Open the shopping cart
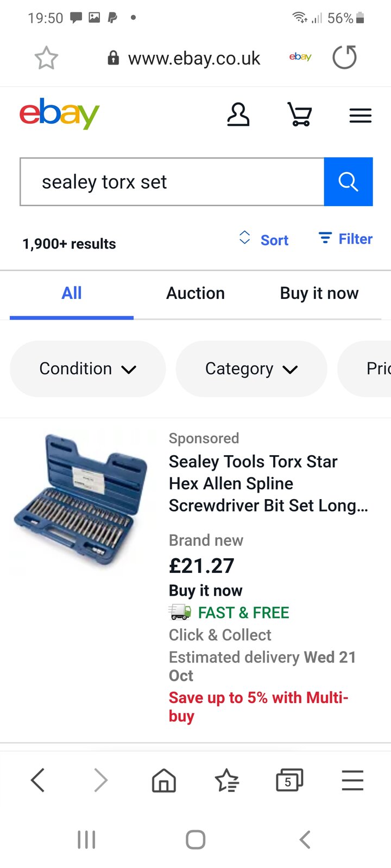 [299, 115]
